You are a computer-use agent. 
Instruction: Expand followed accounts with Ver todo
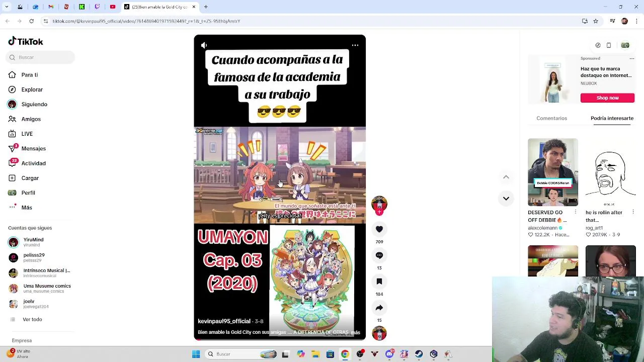[x=32, y=320]
